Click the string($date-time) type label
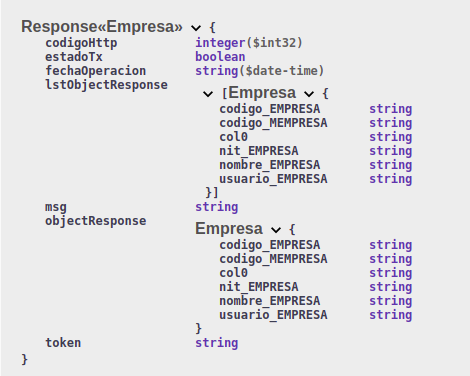 coord(260,71)
